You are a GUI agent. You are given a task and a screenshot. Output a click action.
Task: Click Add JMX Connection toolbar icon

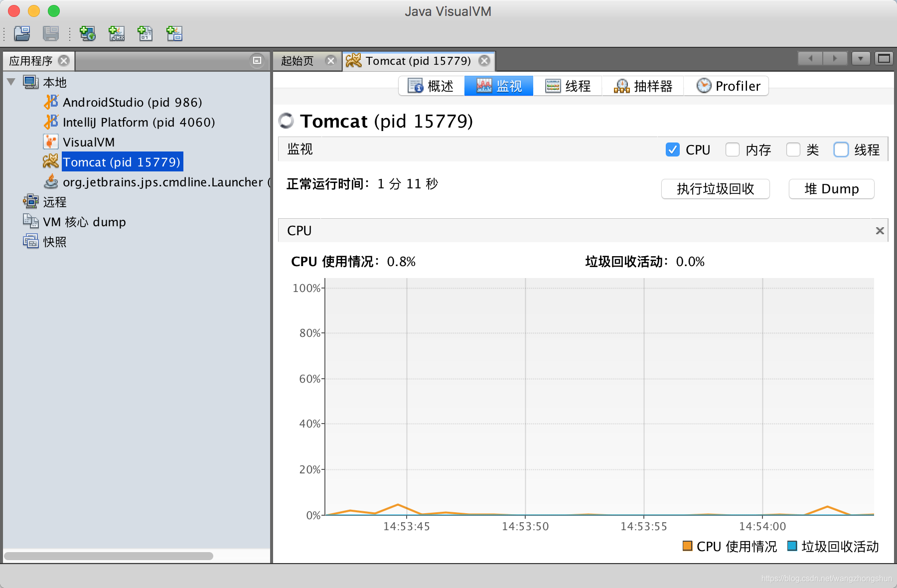(x=117, y=33)
